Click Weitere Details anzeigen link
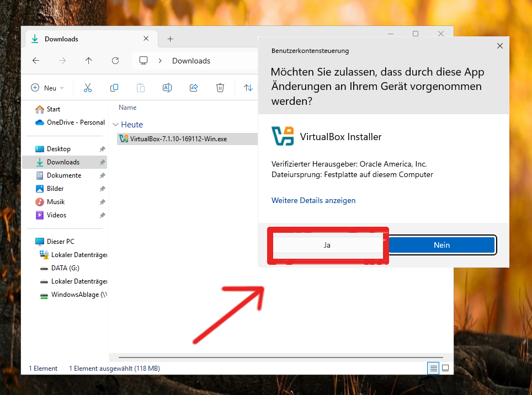The image size is (532, 395). (313, 200)
